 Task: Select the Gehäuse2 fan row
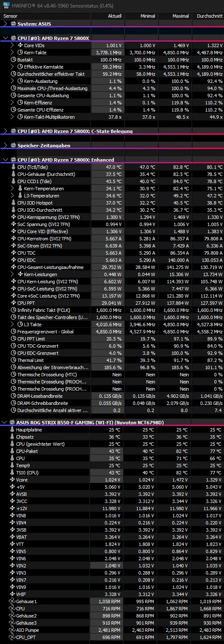112,616
